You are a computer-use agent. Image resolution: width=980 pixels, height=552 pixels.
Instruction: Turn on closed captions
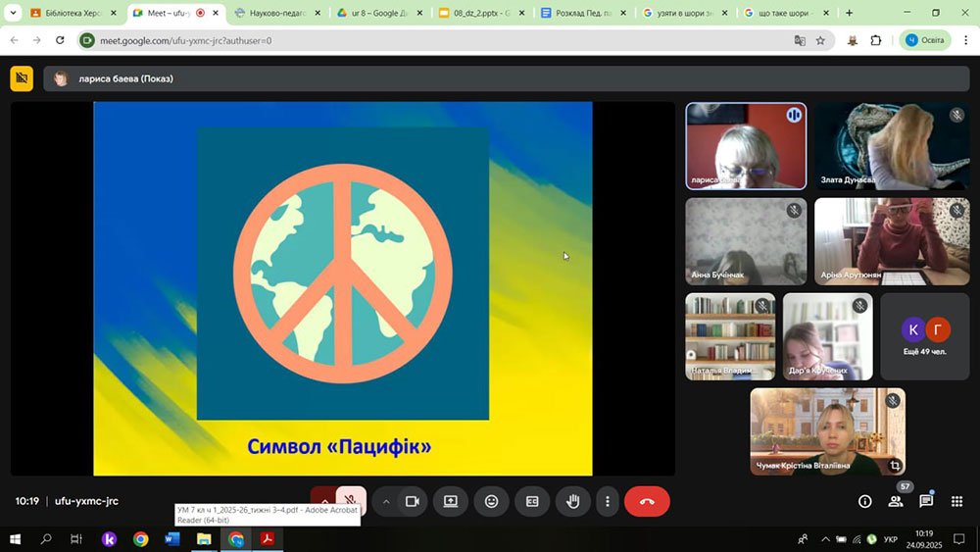532,501
